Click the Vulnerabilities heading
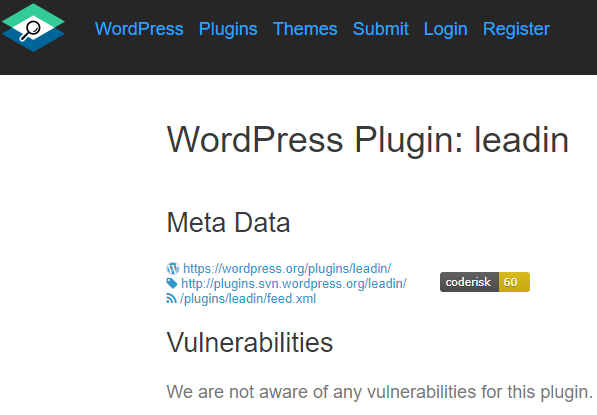Viewport: 597px width, 415px height. [250, 343]
